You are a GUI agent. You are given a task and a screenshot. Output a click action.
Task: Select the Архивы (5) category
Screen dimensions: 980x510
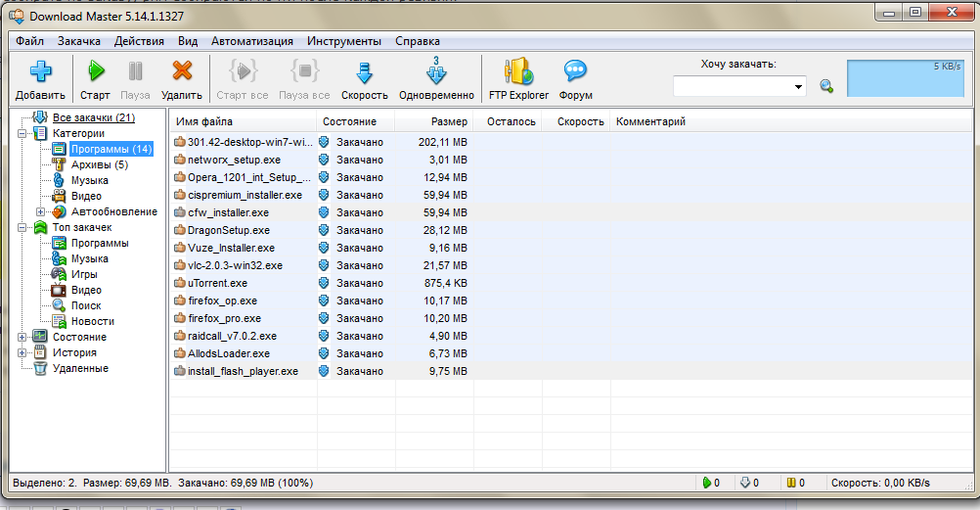pyautogui.click(x=100, y=164)
